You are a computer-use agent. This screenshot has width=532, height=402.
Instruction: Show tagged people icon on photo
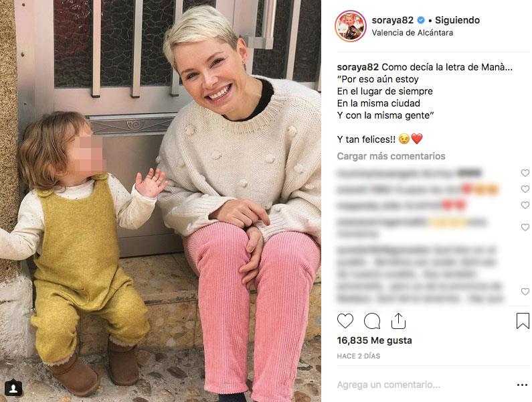pos(13,388)
